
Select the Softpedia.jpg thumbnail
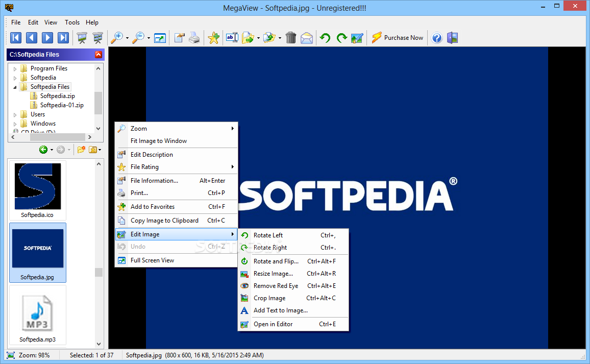pos(37,253)
